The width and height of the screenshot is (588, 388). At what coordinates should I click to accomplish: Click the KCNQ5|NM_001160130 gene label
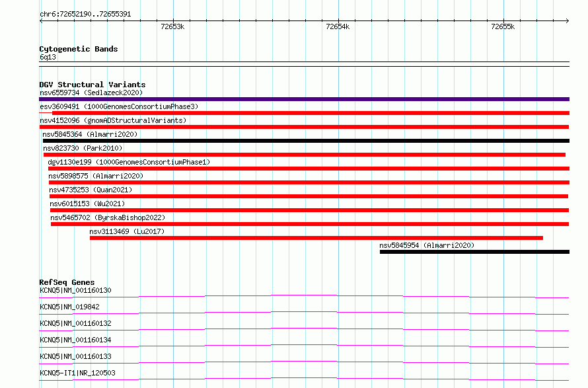coord(75,290)
